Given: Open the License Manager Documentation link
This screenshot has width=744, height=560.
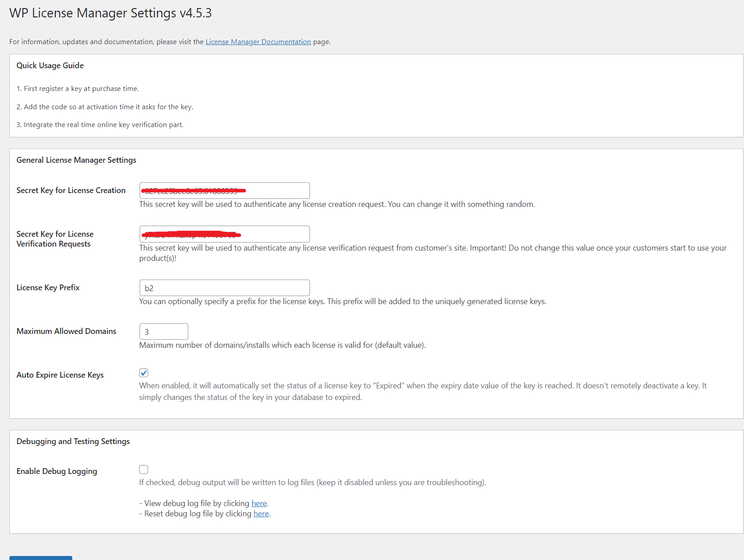Looking at the screenshot, I should point(258,41).
